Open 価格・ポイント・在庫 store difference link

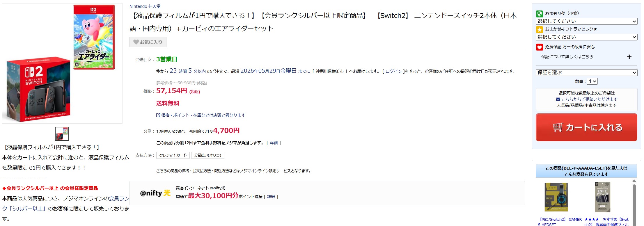tap(201, 115)
